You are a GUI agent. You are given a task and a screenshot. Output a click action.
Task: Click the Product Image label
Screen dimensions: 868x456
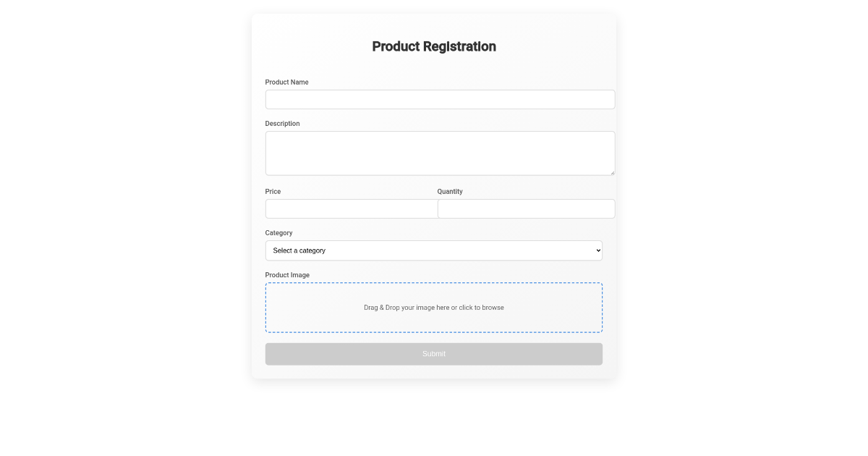pos(287,275)
